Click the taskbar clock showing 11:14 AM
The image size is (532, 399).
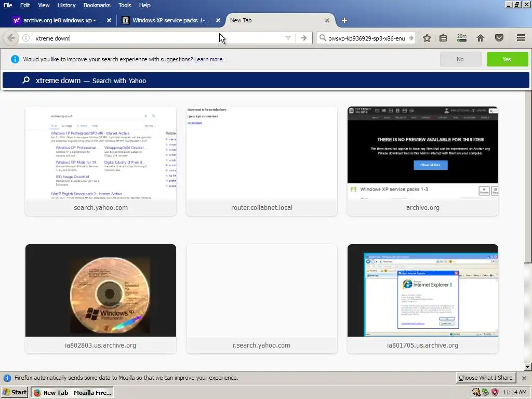click(515, 393)
